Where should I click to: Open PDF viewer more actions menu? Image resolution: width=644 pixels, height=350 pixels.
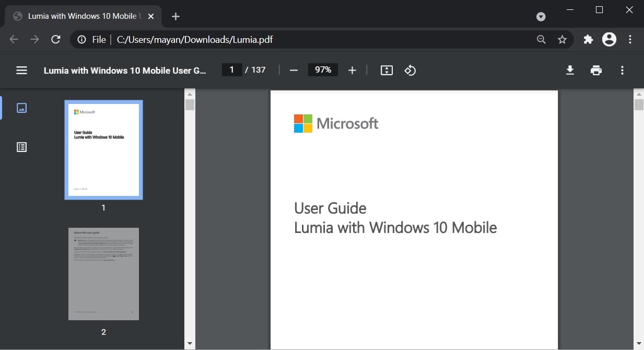pos(622,70)
